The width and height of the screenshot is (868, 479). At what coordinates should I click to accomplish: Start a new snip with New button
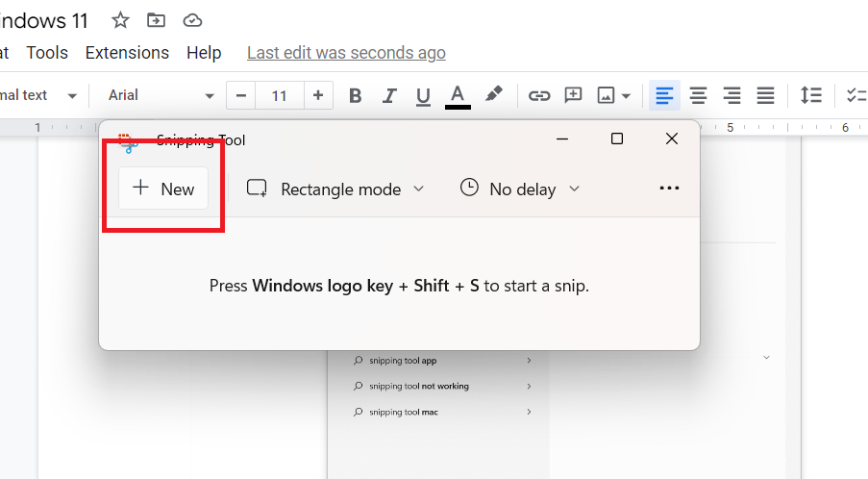(x=163, y=189)
